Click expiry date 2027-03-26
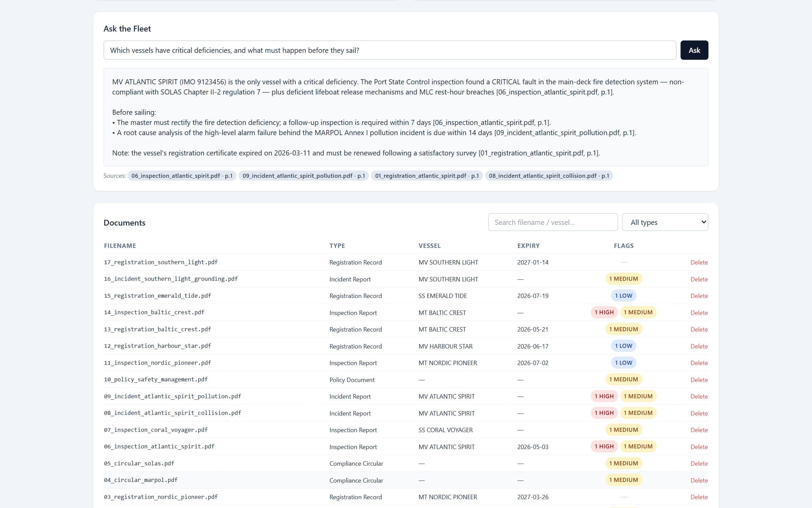Screen dimensions: 812x508 point(533,497)
